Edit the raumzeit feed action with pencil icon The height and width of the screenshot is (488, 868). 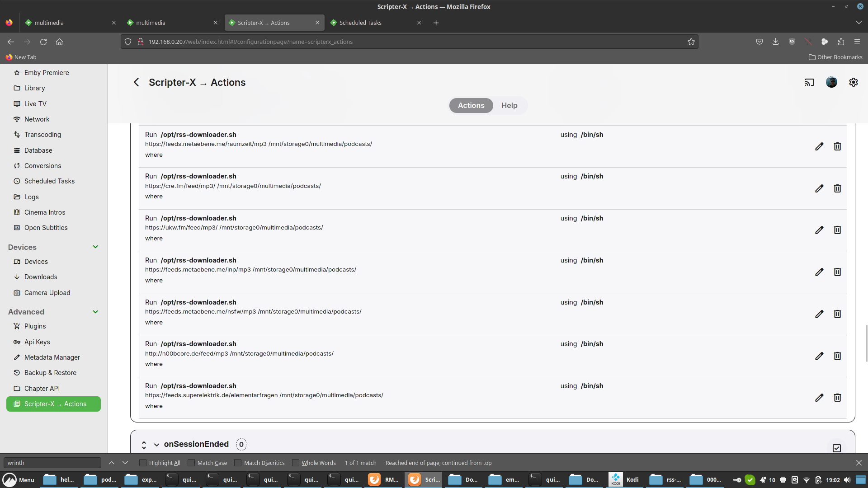coord(819,146)
